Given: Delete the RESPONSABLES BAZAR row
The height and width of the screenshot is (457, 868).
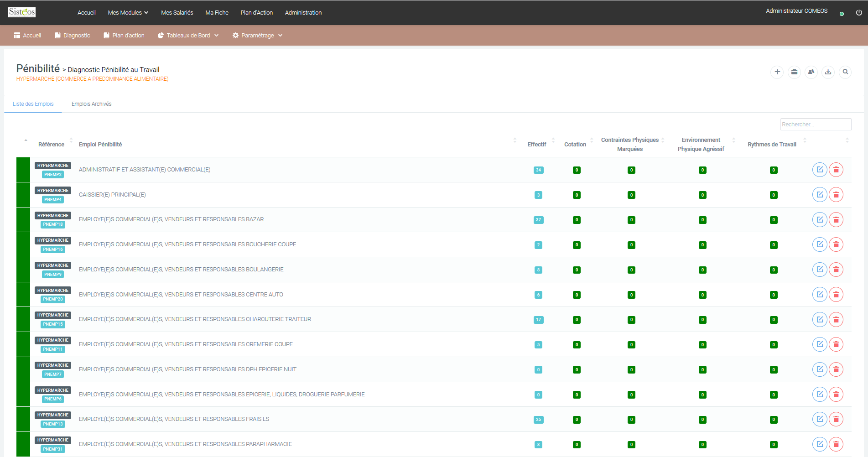Looking at the screenshot, I should tap(836, 220).
